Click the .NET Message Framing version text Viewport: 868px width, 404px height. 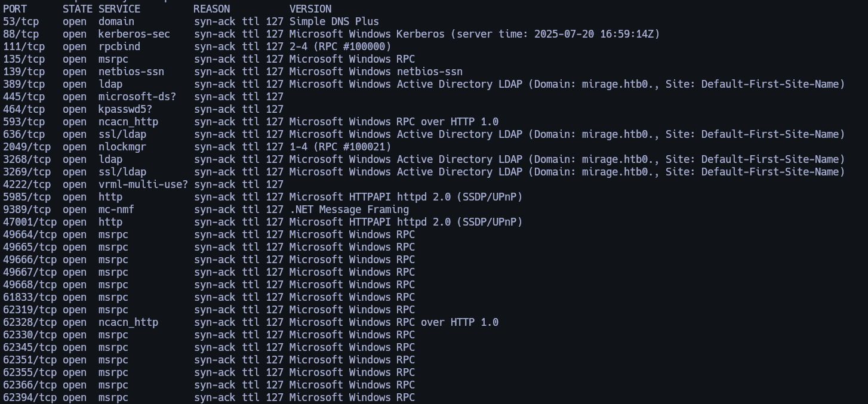tap(349, 209)
